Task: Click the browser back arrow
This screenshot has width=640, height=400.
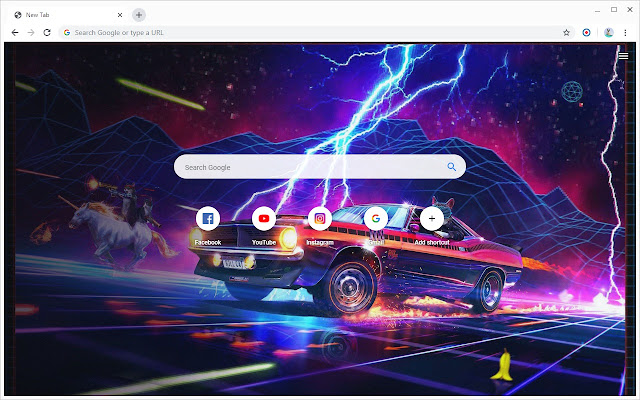Action: 15,33
